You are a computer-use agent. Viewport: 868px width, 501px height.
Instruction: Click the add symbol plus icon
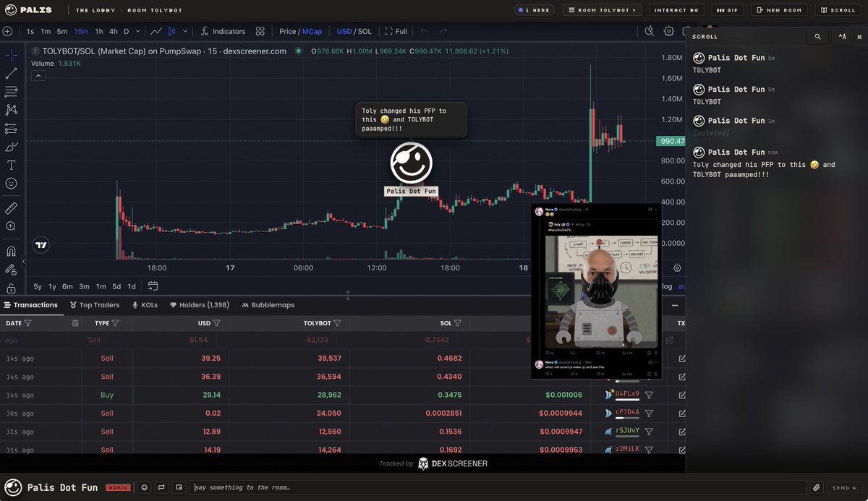(x=7, y=31)
